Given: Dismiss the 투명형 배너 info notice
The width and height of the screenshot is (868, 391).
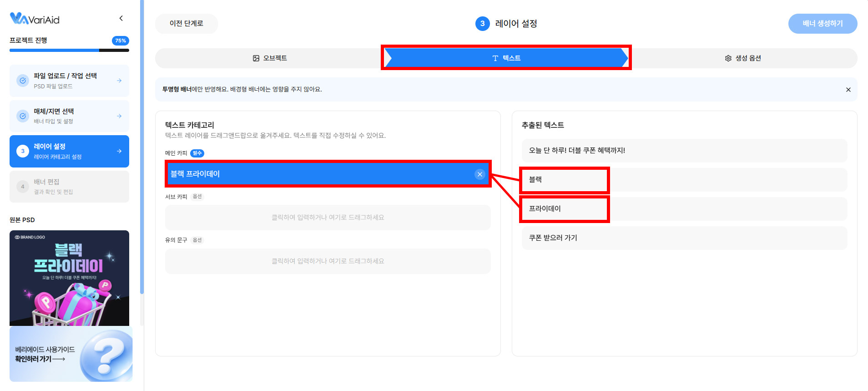Looking at the screenshot, I should pos(848,90).
